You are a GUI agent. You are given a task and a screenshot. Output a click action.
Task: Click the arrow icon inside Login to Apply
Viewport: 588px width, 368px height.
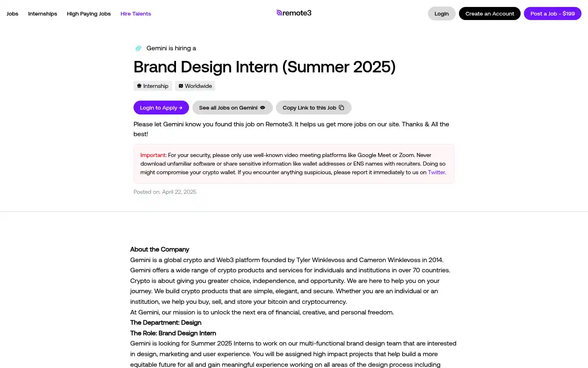click(x=180, y=108)
